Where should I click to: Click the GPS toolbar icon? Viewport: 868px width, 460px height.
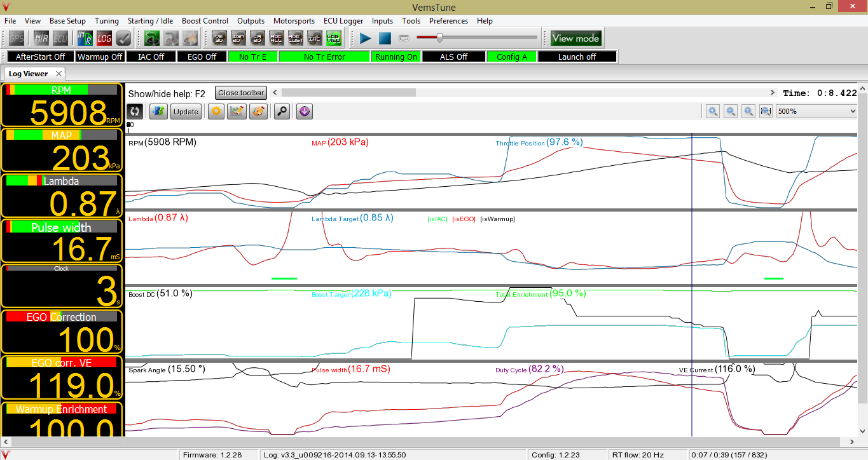(16, 38)
